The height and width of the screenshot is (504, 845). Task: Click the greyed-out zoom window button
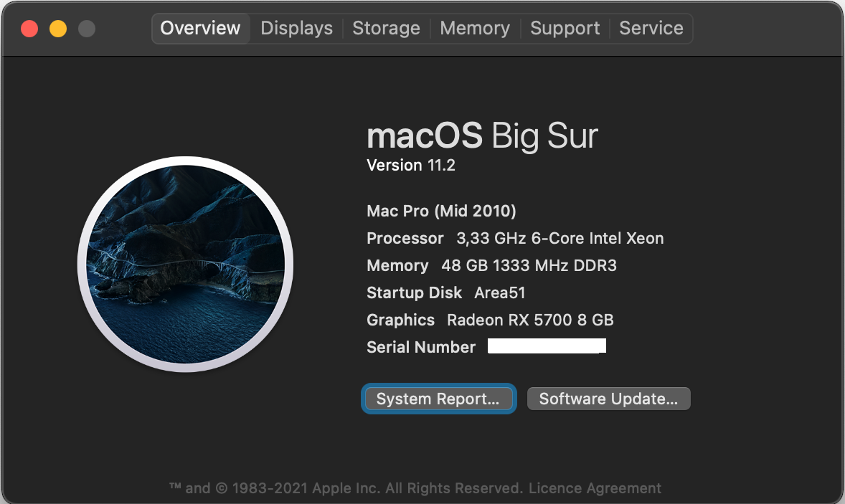pyautogui.click(x=87, y=29)
